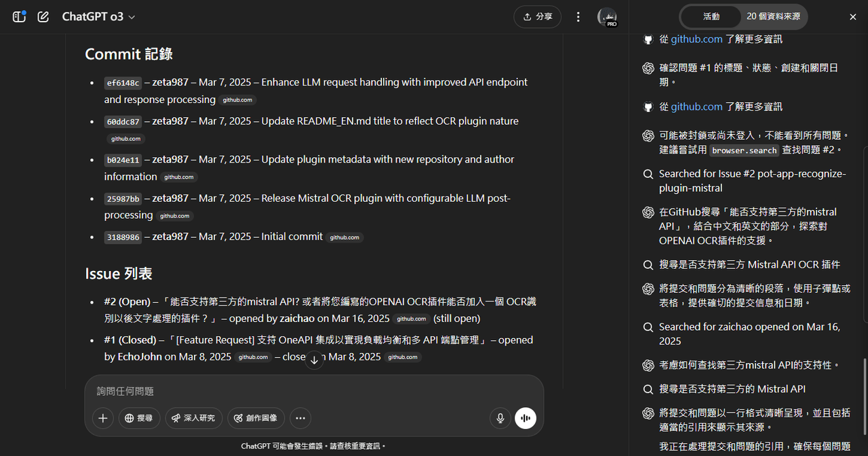
Task: Select the 創作圖像 image creation tool
Action: click(x=256, y=418)
